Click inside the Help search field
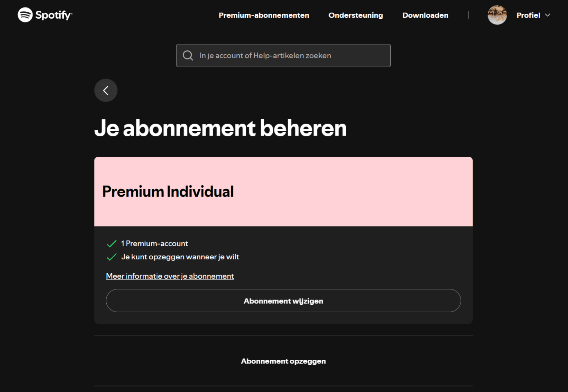Screen dimensions: 568x392 (x=283, y=55)
